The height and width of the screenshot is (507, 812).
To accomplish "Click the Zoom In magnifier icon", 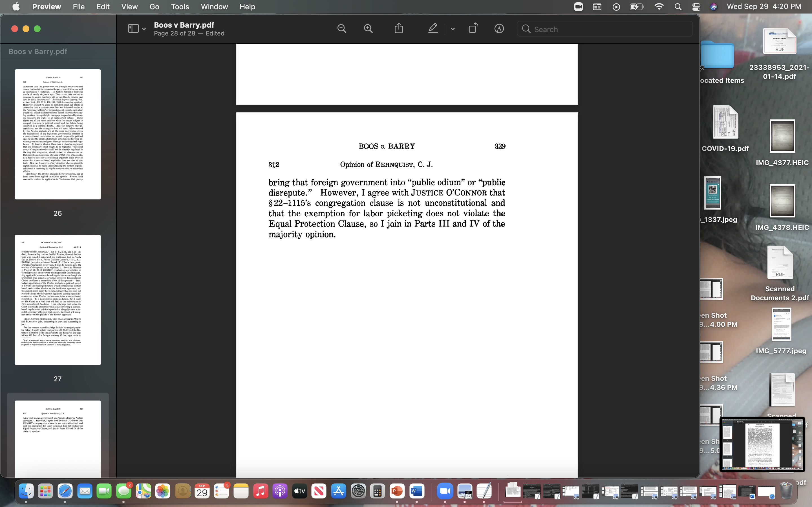I will pyautogui.click(x=368, y=29).
